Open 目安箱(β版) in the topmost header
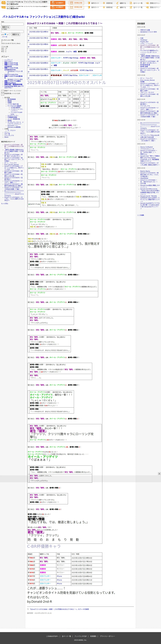The height and width of the screenshot is (644, 161). [x=76, y=3]
